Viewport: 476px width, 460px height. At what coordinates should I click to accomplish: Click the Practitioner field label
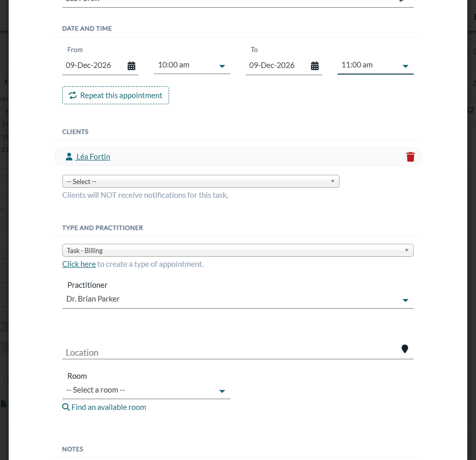pyautogui.click(x=87, y=285)
